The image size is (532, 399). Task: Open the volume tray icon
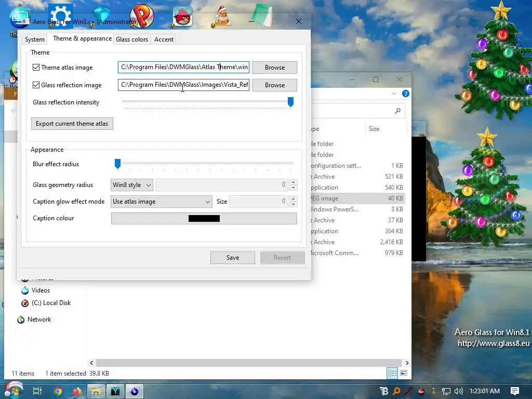(x=458, y=391)
